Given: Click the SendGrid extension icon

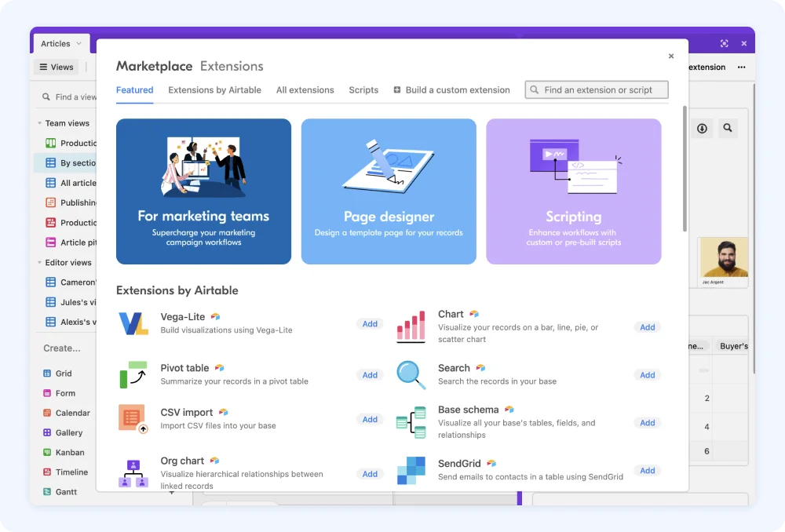Looking at the screenshot, I should point(411,470).
